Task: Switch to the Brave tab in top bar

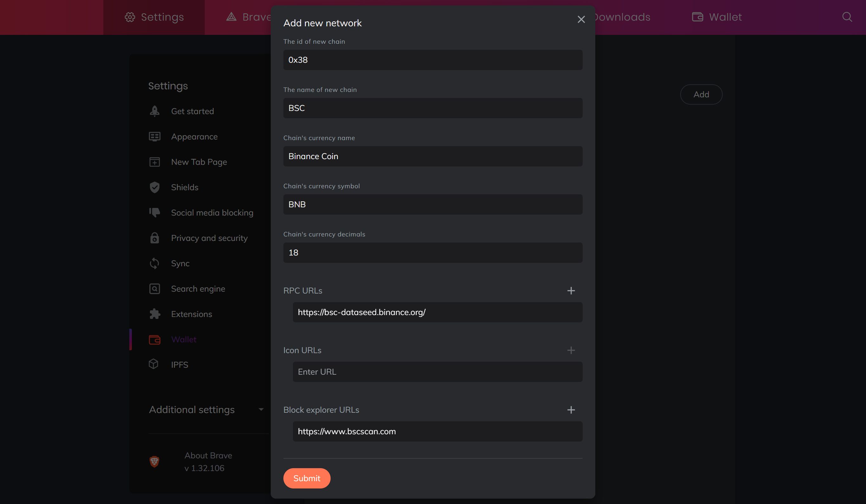Action: (249, 17)
